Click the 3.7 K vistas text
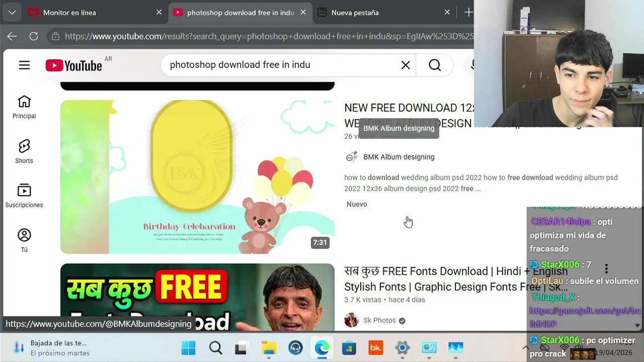Image resolution: width=644 pixels, height=362 pixels. [363, 300]
